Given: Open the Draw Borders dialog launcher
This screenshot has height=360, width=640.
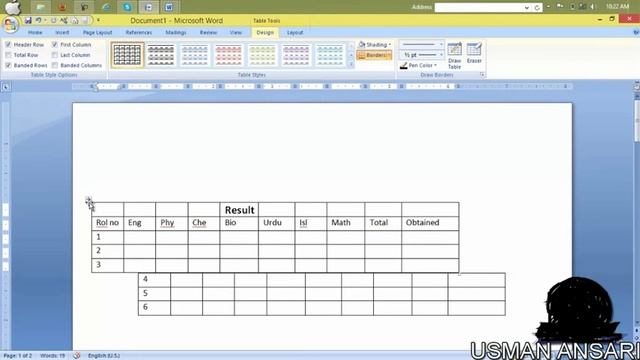Looking at the screenshot, I should (482, 75).
